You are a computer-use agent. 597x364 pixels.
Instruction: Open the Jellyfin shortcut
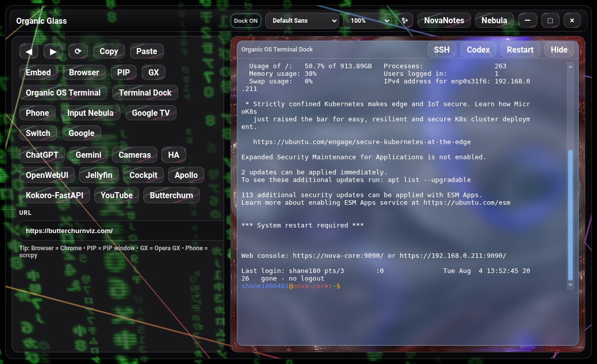pos(99,175)
